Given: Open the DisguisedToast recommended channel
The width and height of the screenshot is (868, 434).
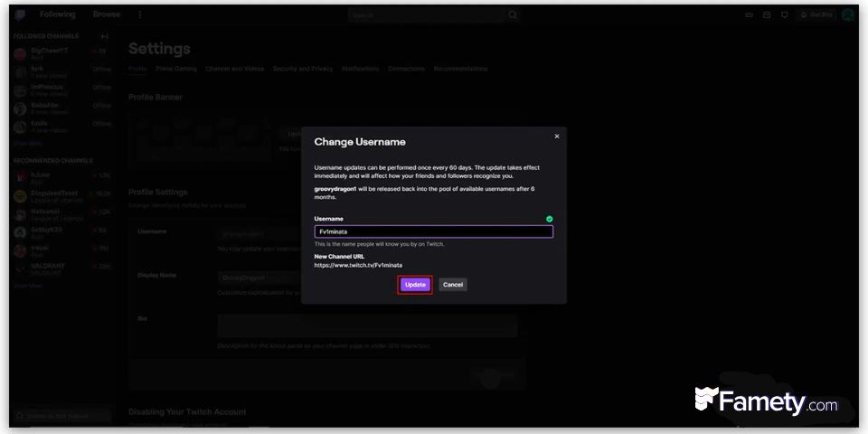Looking at the screenshot, I should coord(62,196).
